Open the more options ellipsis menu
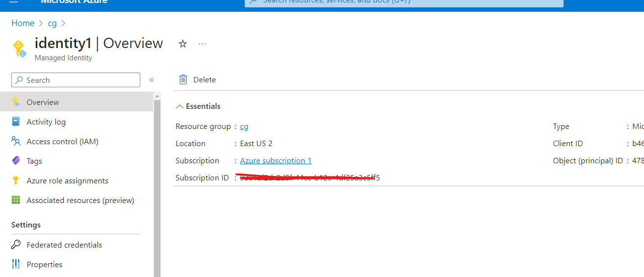Viewport: 644px width, 277px height. coord(202,44)
